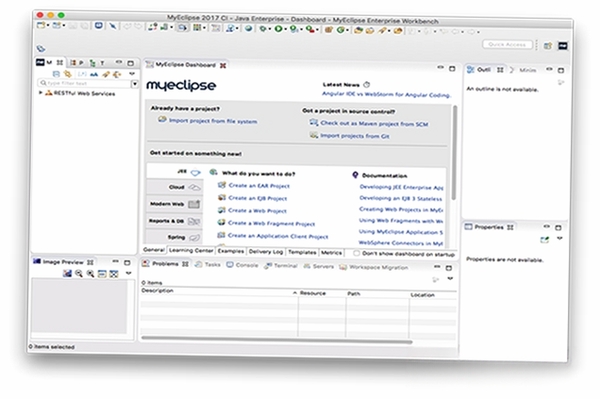Image resolution: width=600 pixels, height=399 pixels.
Task: Click first zoom magnifier in Image Preview
Action: click(79, 274)
